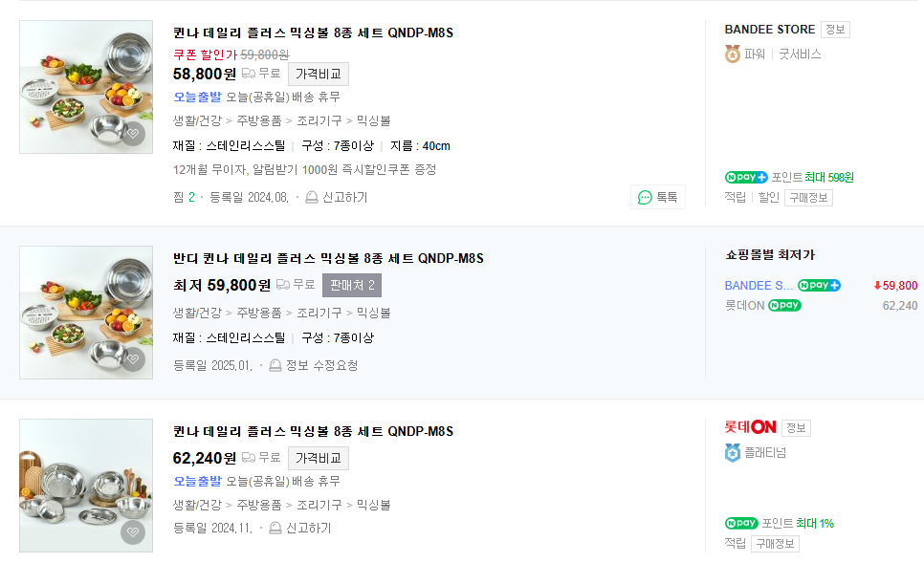Screen dimensions: 924x563
Task: Click the 정보 수정요청 icon
Action: pyautogui.click(x=275, y=365)
